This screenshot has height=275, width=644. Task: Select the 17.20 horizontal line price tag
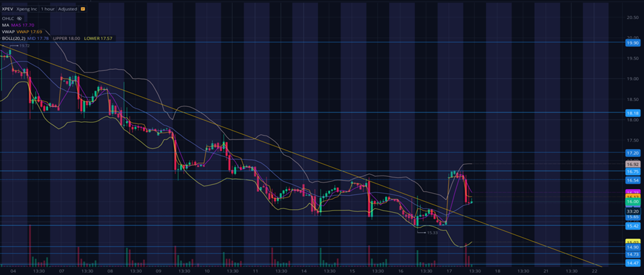click(x=632, y=152)
